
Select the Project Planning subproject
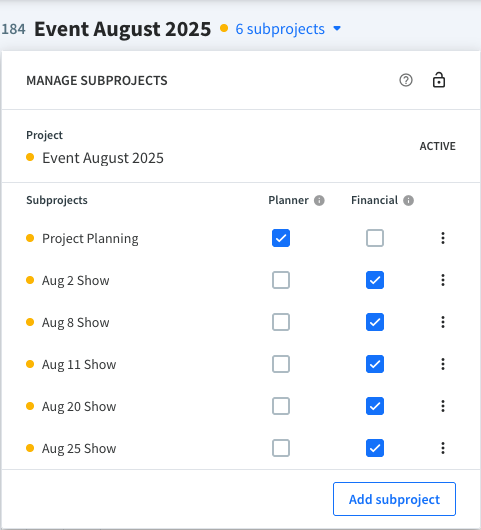(x=90, y=239)
